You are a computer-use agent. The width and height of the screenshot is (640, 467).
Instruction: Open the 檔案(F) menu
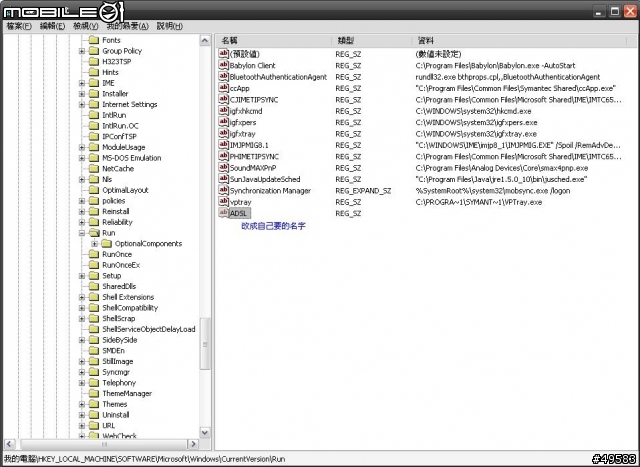19,26
